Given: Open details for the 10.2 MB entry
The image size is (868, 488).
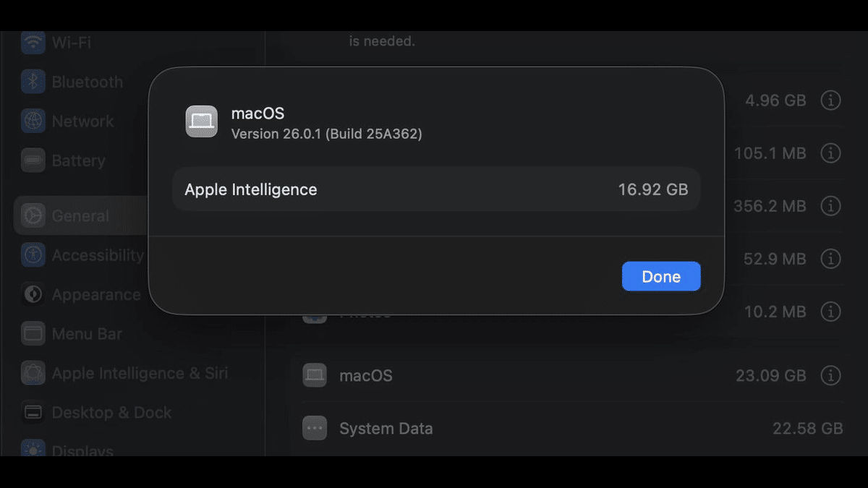Looking at the screenshot, I should 830,312.
